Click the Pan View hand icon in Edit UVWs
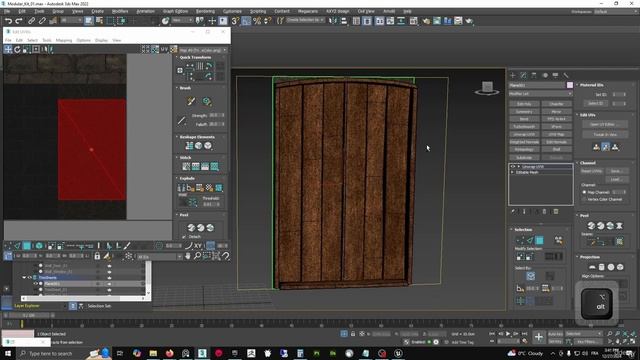 (187, 256)
